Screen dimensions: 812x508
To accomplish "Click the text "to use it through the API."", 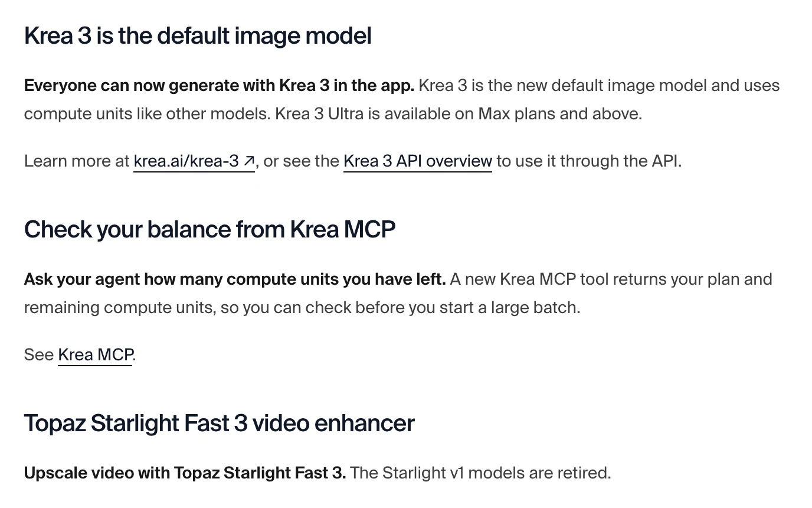I will click(x=589, y=161).
